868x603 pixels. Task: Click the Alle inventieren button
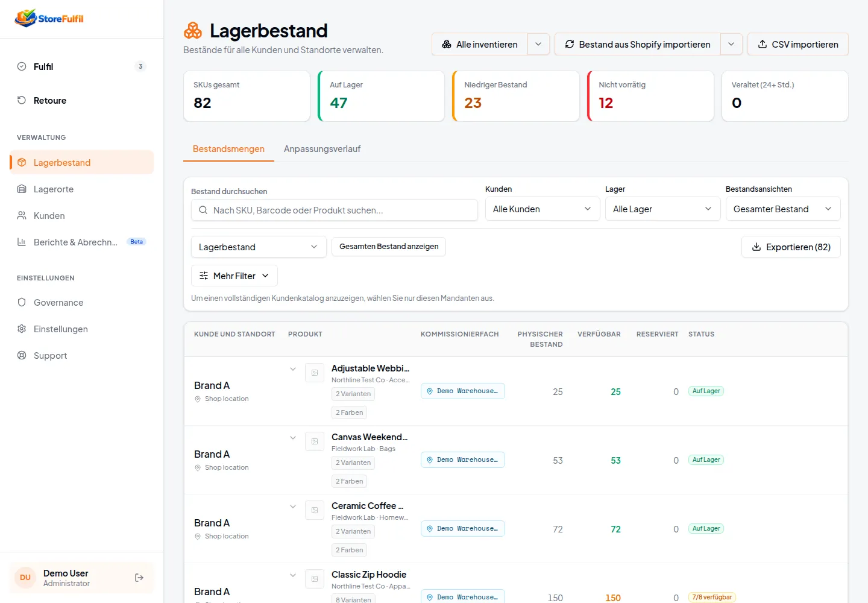(480, 44)
